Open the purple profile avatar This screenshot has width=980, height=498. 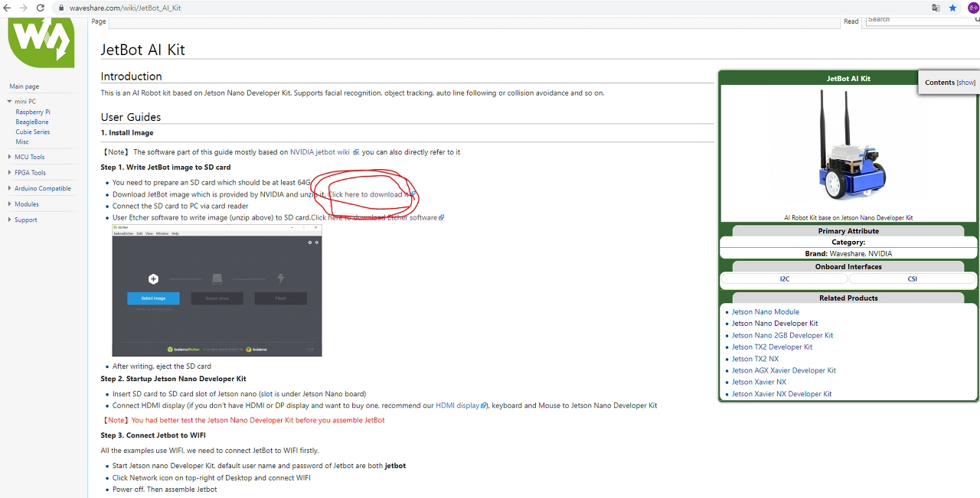(x=972, y=8)
